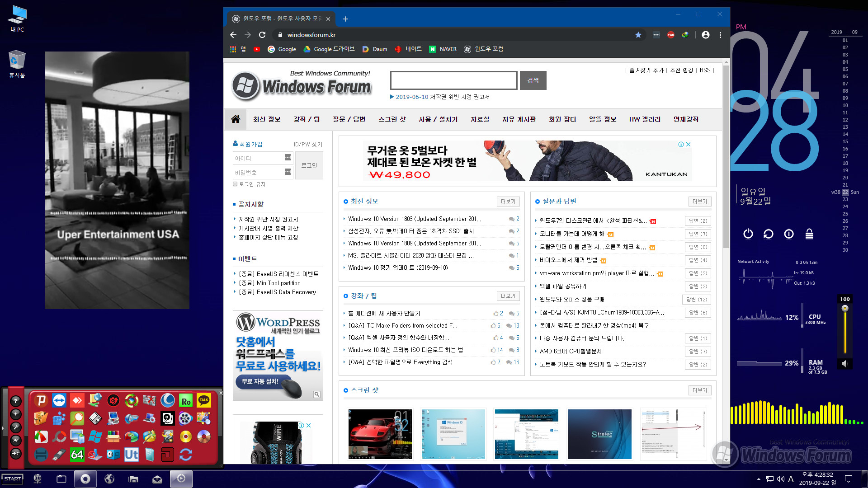The width and height of the screenshot is (868, 488).
Task: Launch the film reel video icon in dock
Action: pyautogui.click(x=186, y=418)
